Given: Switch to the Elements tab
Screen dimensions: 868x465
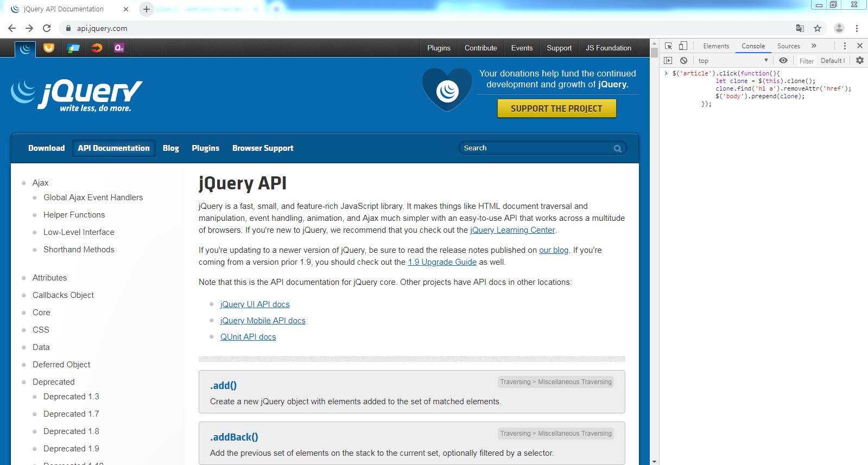Looking at the screenshot, I should (x=716, y=46).
